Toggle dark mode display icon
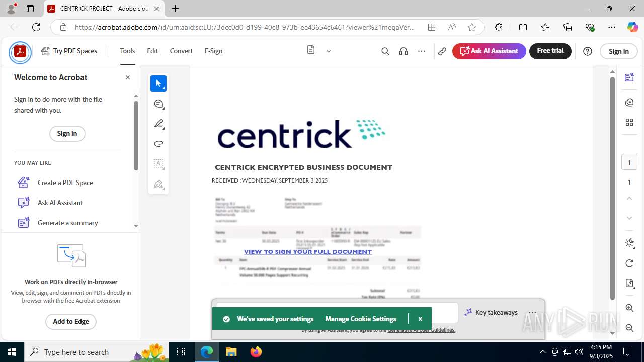Screen dimensions: 644x362 629,243
